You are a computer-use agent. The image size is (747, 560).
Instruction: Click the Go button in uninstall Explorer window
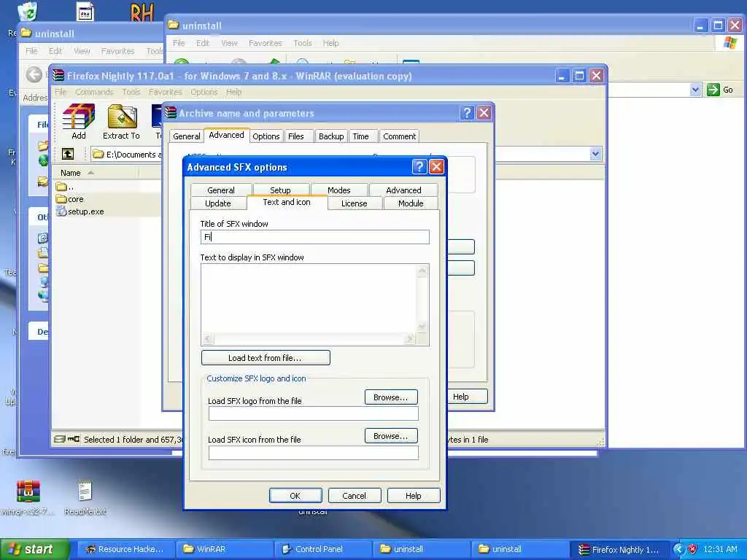720,90
